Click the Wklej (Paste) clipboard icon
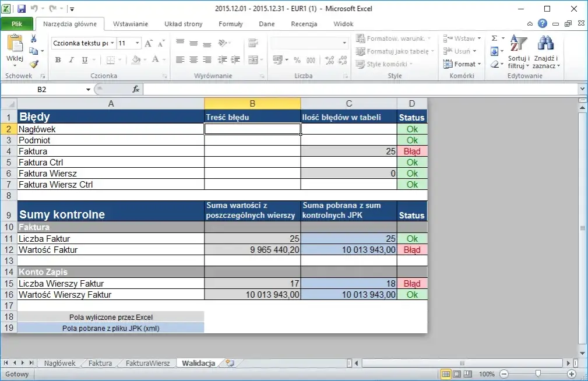Viewport: 588px width, 381px height. 15,45
